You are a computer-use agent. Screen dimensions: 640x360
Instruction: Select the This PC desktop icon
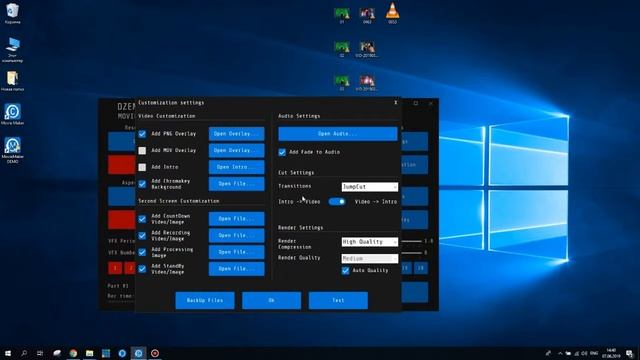[x=13, y=50]
